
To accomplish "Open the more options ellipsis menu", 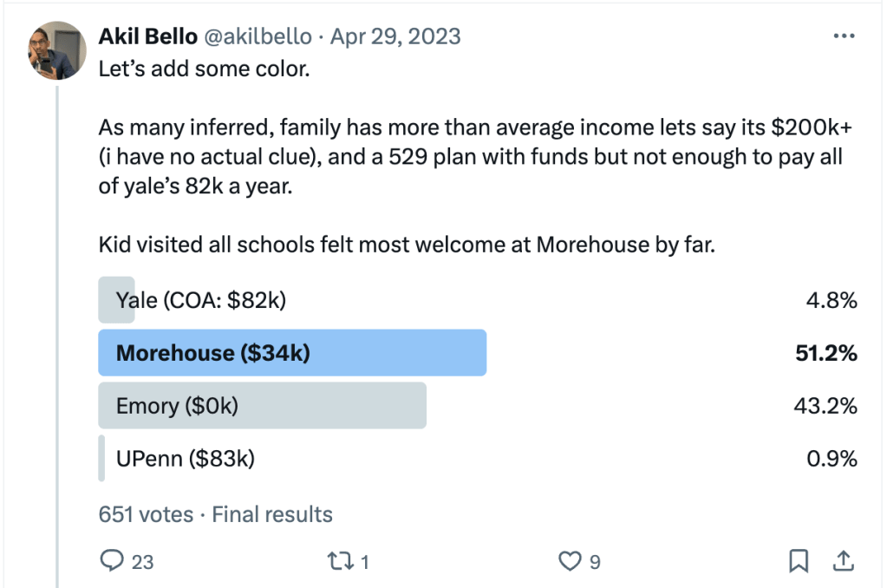I will pyautogui.click(x=843, y=36).
